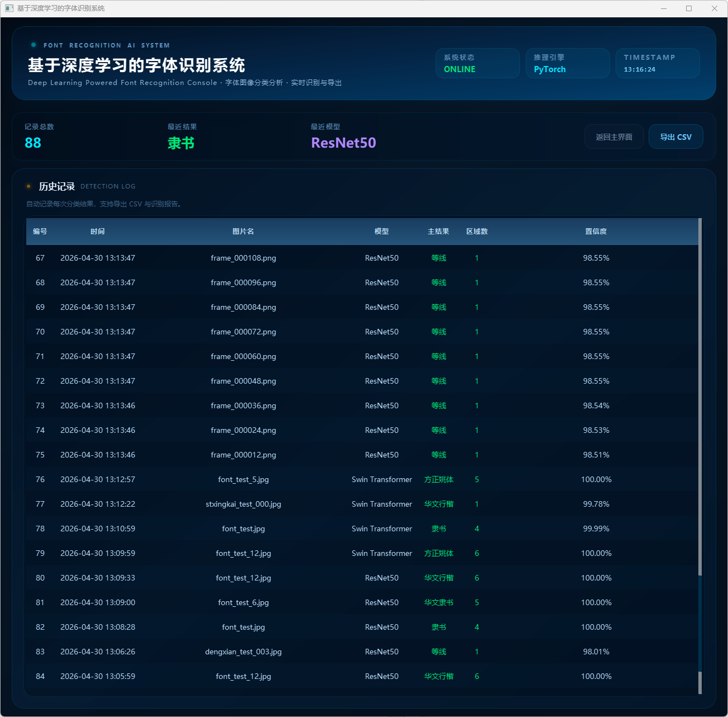Select the stxingkai_test_000.jpg file cell
The height and width of the screenshot is (717, 728).
point(243,504)
